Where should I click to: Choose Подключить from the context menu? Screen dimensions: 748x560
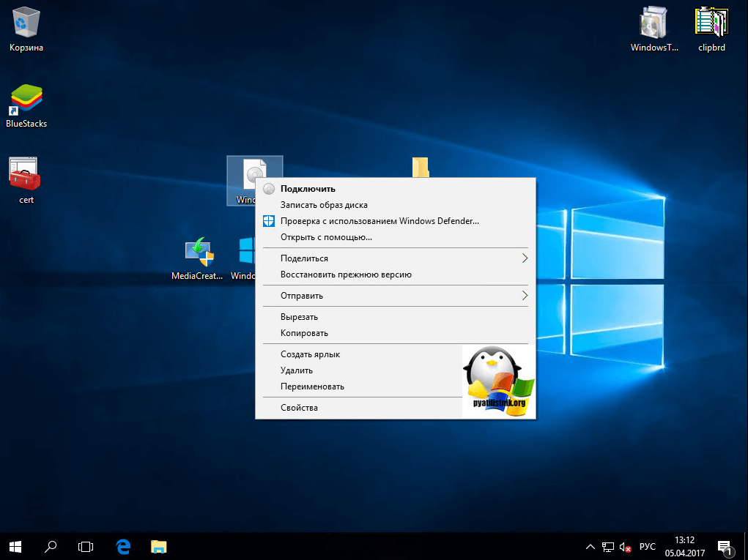pos(308,189)
